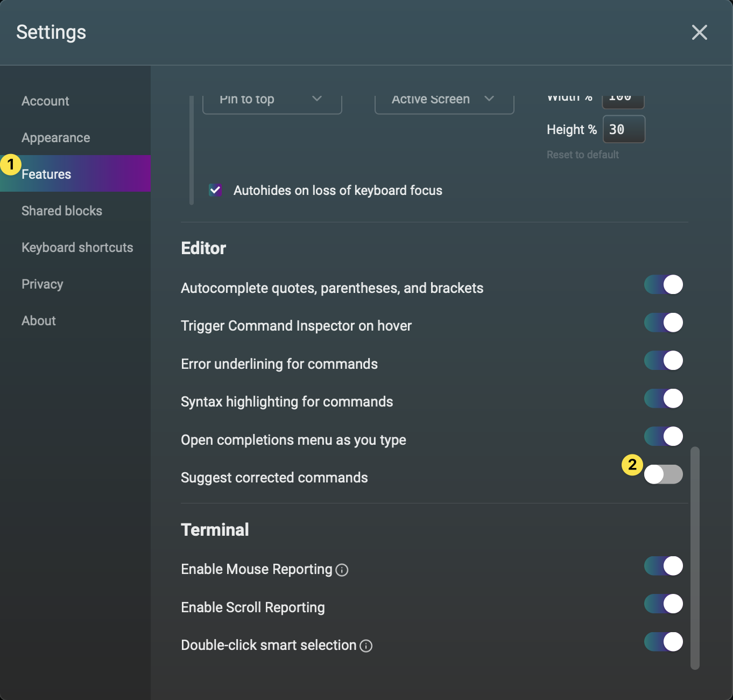
Task: Turn off Trigger Command Inspector on hover
Action: click(663, 323)
